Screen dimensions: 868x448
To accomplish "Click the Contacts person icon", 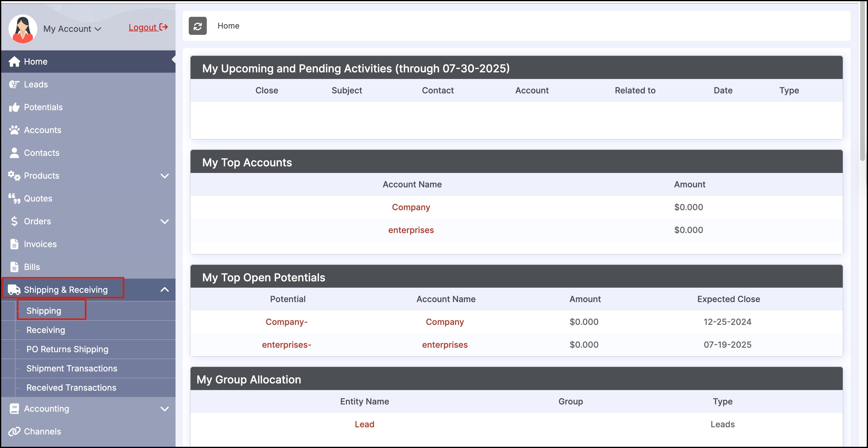I will (x=14, y=153).
